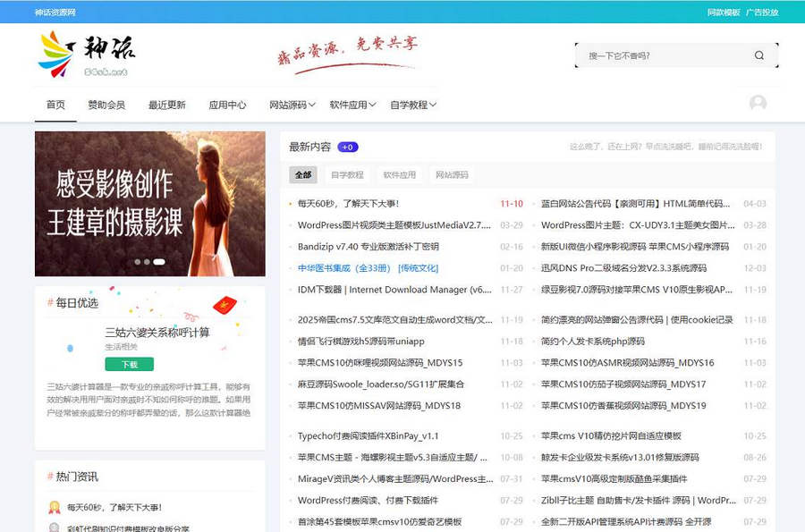Click the magnifier icon in the search bar
Screen dimensions: 805x532
point(758,55)
